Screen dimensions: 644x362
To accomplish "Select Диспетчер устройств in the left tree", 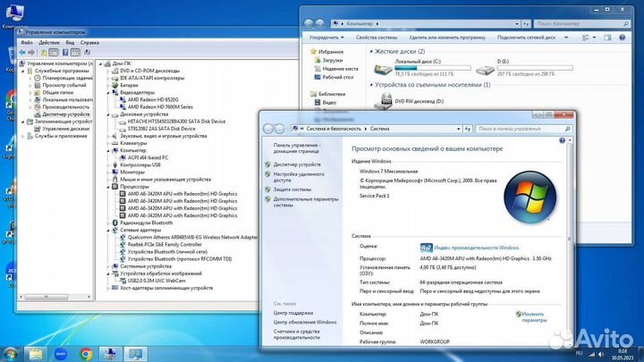I will pyautogui.click(x=65, y=114).
